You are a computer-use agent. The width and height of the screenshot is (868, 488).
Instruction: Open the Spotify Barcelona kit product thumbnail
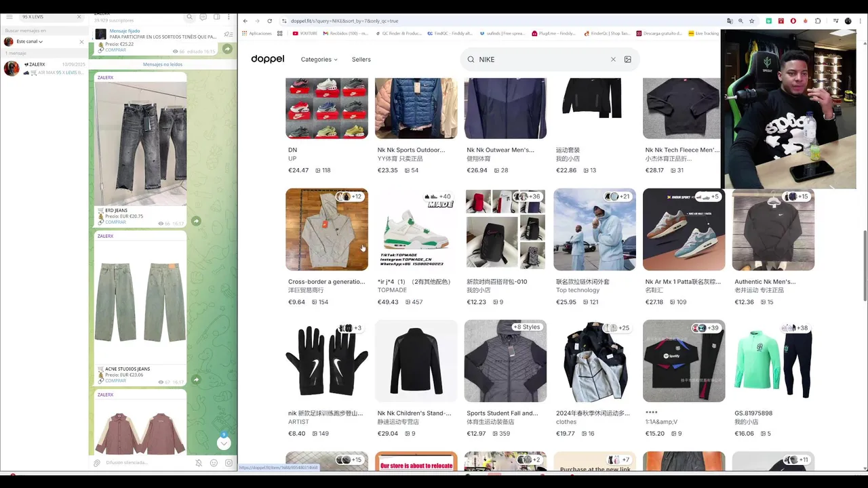[x=684, y=361]
